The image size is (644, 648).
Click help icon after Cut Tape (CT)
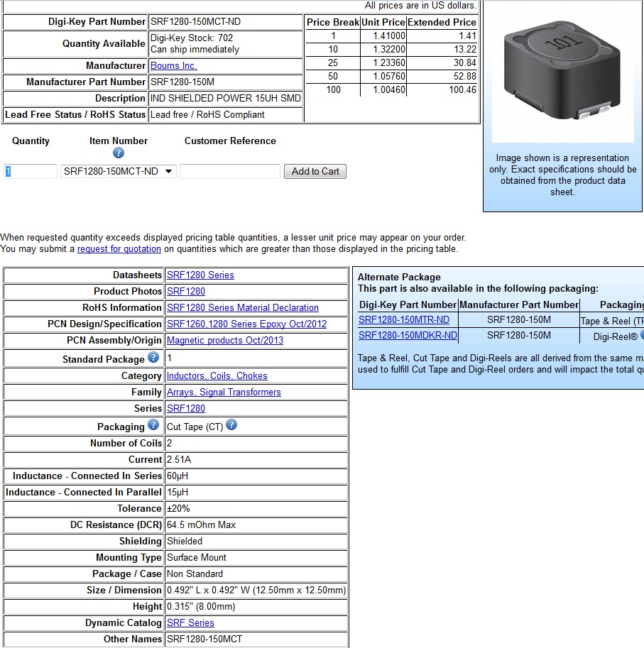[x=231, y=424]
